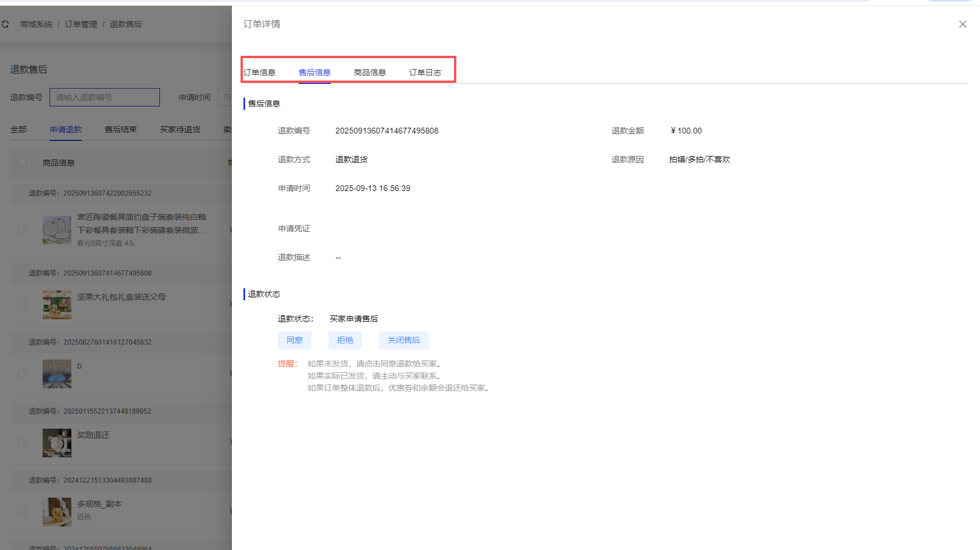This screenshot has width=980, height=550.
Task: Click the clock icon in 申请时间 field
Action: tap(227, 97)
